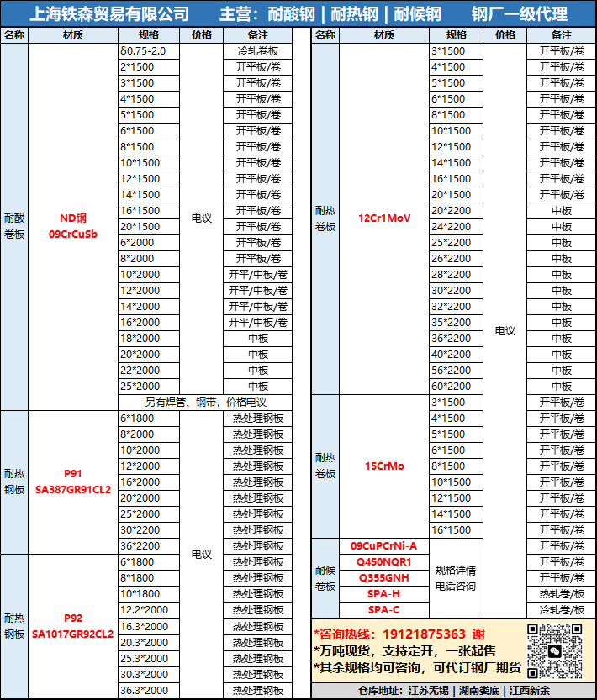597x700 pixels.
Task: Click the 56*2200 spec cell
Action: tap(456, 371)
